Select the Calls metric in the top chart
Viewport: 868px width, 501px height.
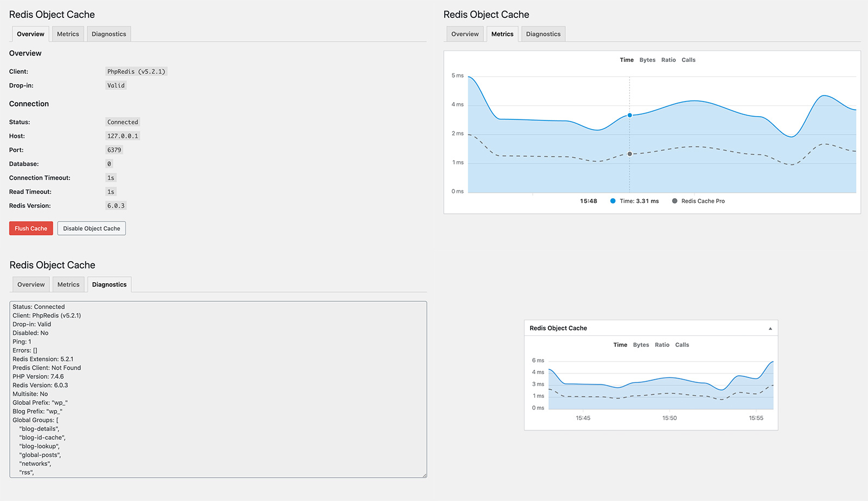click(x=688, y=60)
